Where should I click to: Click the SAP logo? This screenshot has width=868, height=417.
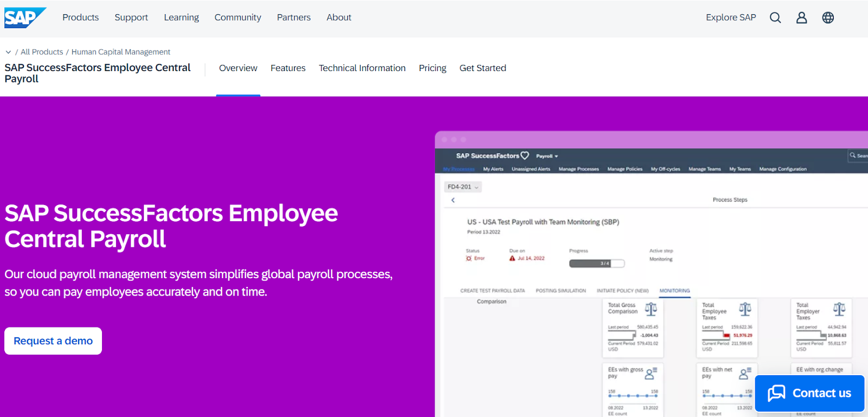24,17
